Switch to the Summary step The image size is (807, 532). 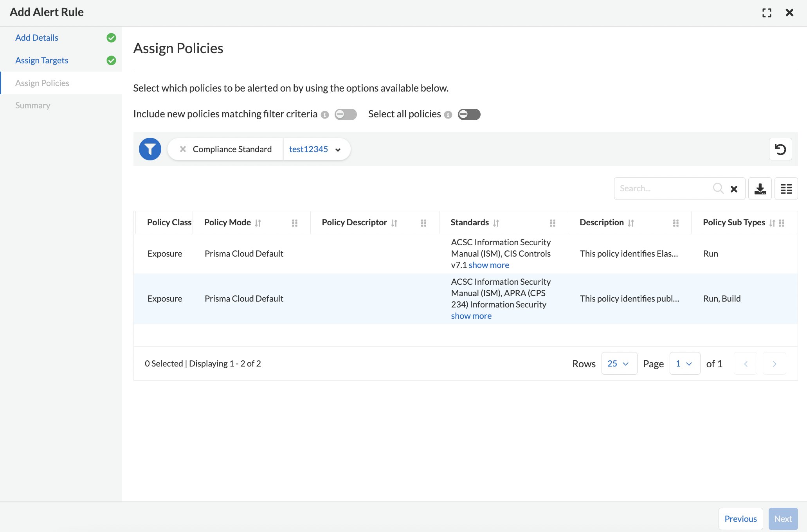pyautogui.click(x=33, y=105)
